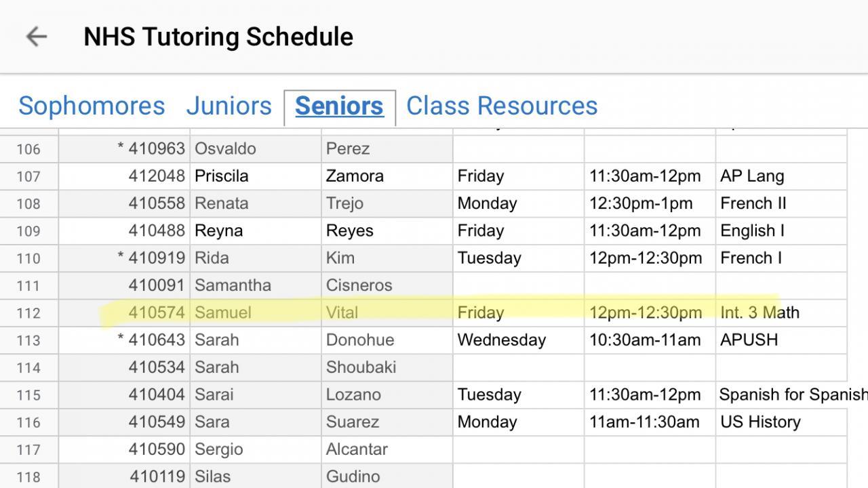868x488 pixels.
Task: Click the 11am-11:30am time cell
Action: click(x=649, y=422)
